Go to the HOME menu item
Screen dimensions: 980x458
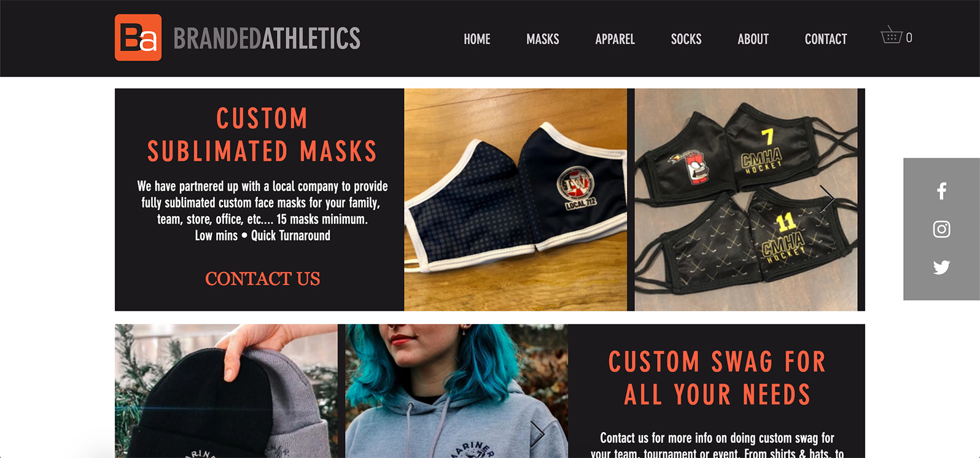pos(477,39)
